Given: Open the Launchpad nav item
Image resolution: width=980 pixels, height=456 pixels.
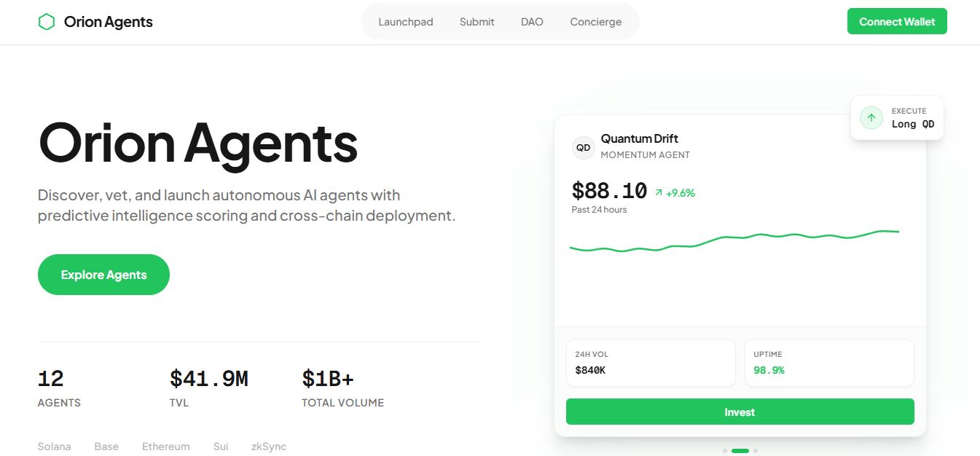Looking at the screenshot, I should [406, 22].
